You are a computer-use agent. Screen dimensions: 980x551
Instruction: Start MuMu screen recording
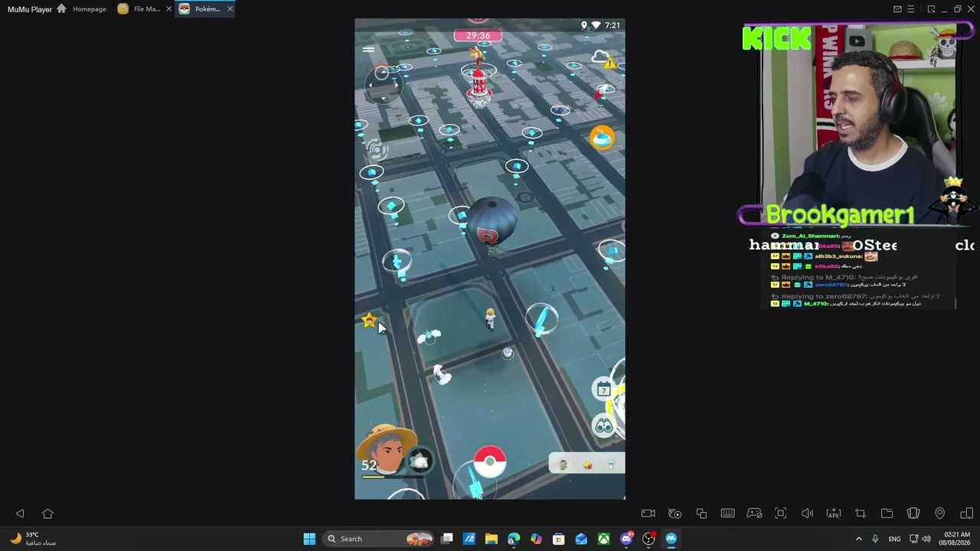point(648,514)
